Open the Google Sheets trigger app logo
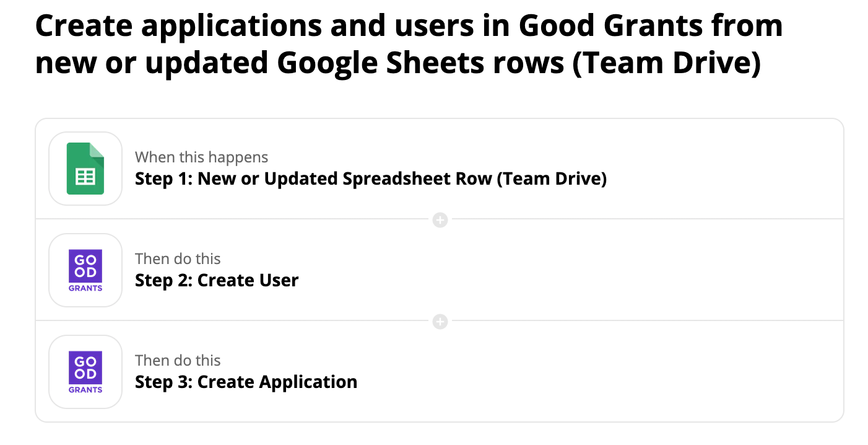This screenshot has width=868, height=445. pyautogui.click(x=85, y=168)
